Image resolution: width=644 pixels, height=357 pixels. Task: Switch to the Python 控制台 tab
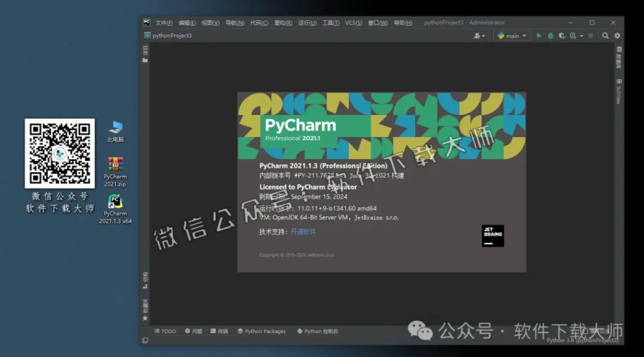(318, 331)
